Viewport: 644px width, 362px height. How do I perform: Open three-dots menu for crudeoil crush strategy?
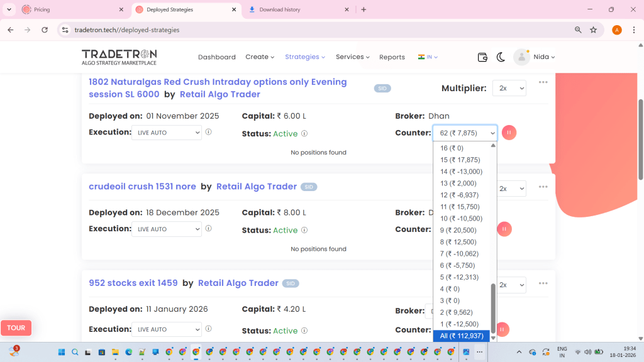(x=543, y=187)
